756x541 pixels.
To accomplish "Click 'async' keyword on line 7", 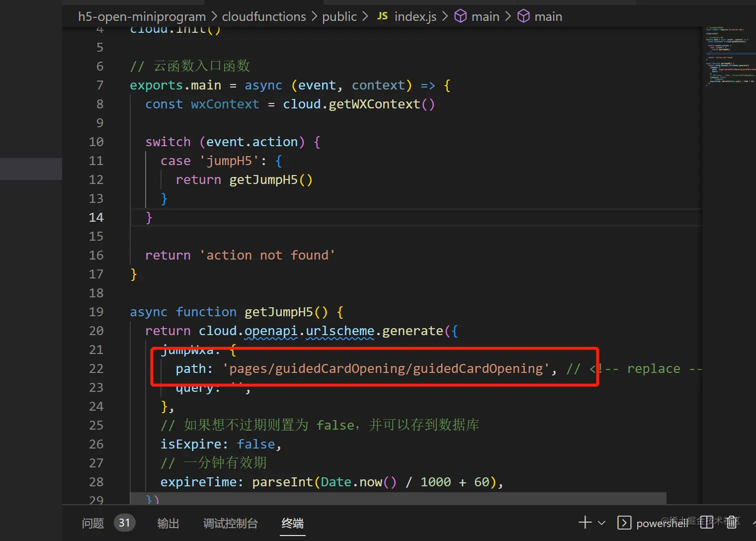I will [263, 85].
